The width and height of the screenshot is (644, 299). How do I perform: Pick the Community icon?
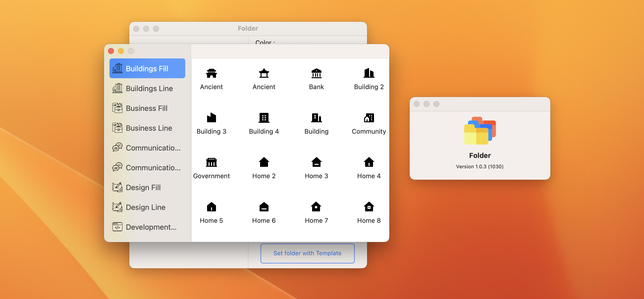click(369, 118)
